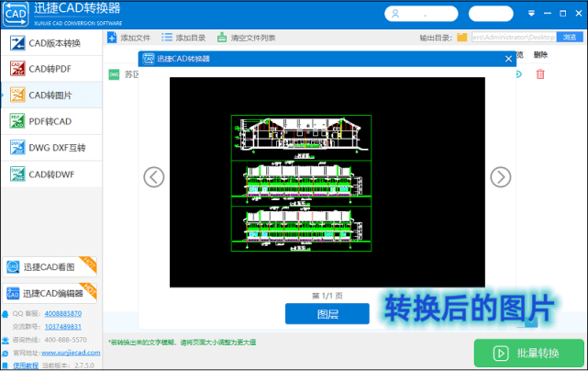Click the preview play icon in file row
Viewport: 588px width, 371px height.
[519, 74]
